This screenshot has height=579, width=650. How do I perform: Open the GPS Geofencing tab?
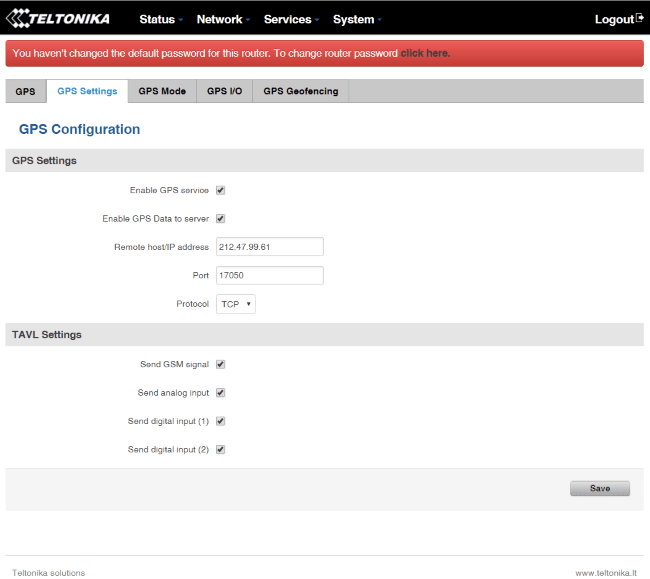(300, 91)
